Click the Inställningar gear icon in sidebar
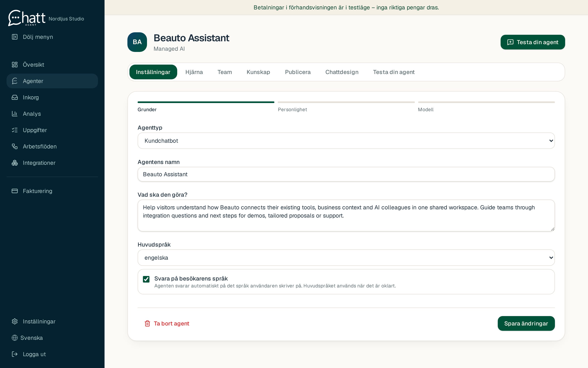 tap(14, 321)
